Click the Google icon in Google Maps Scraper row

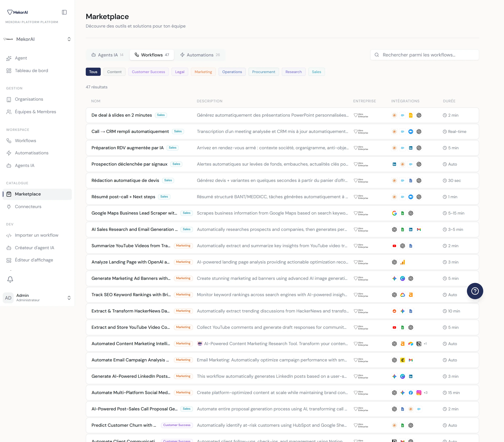click(x=395, y=213)
